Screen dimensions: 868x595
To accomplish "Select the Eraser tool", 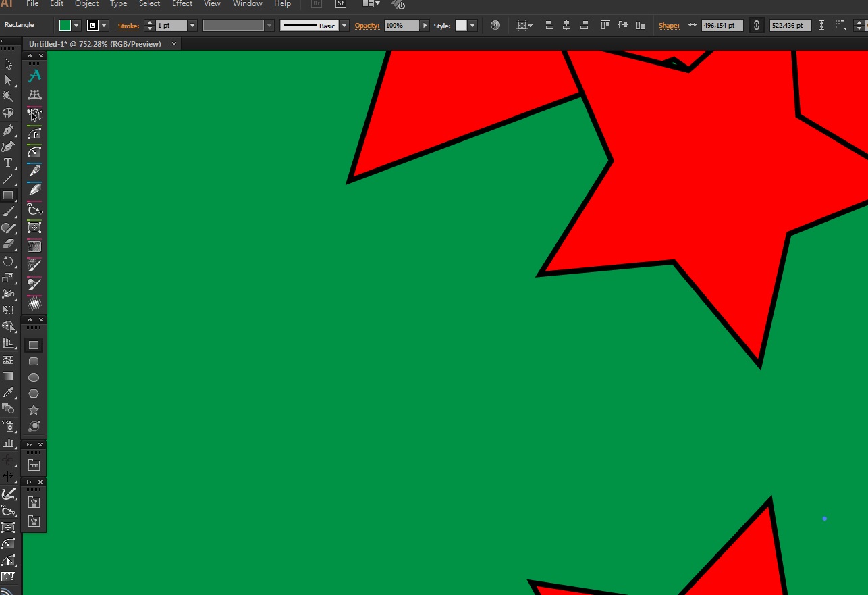I will (x=8, y=244).
